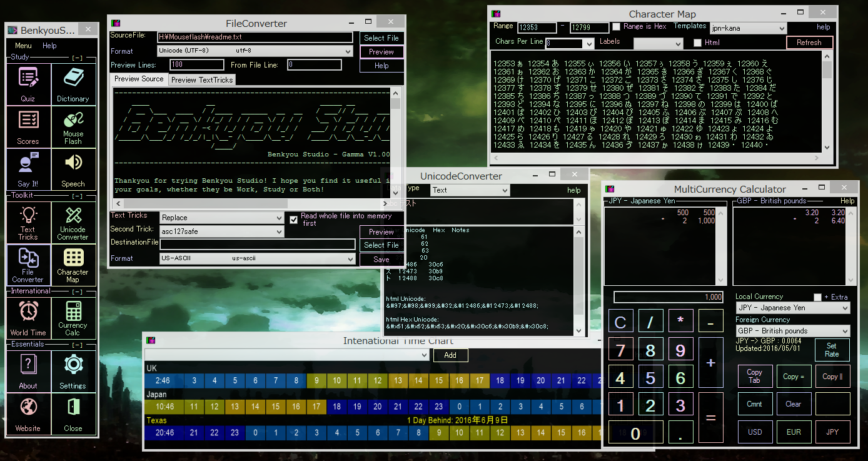Open the Scores panel icon
Screen dimensions: 868x461
coord(28,127)
